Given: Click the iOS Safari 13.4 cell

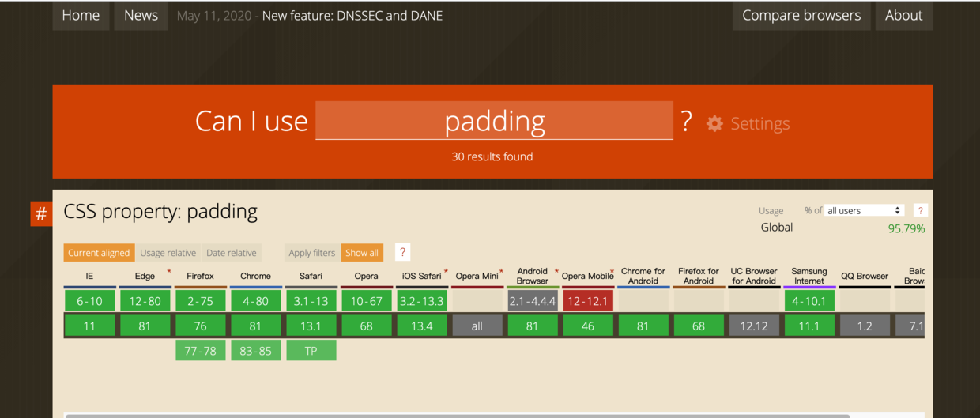Looking at the screenshot, I should point(421,326).
